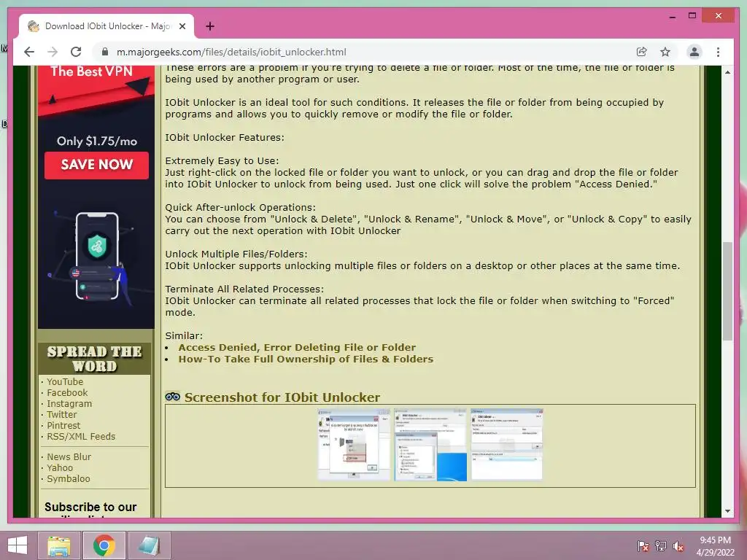This screenshot has height=560, width=747.
Task: Open the Windows Start menu
Action: [18, 545]
